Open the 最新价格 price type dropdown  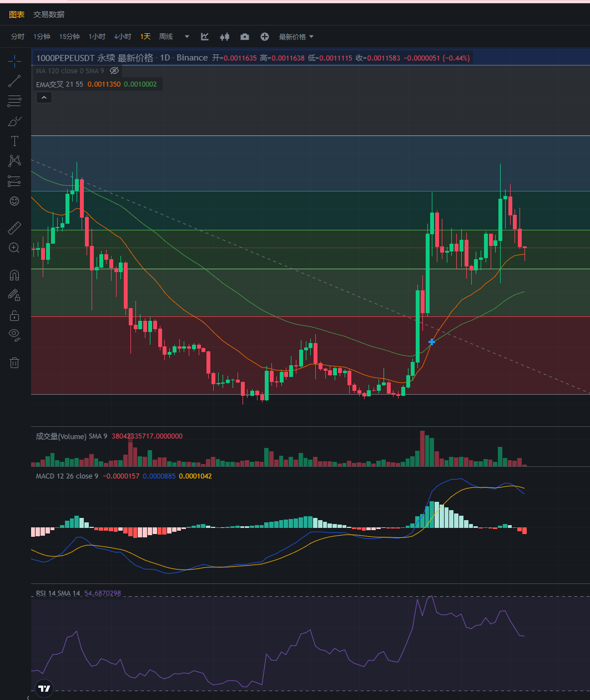click(x=296, y=37)
